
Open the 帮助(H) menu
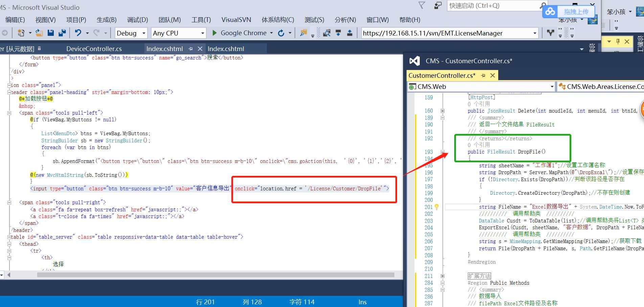[x=410, y=20]
